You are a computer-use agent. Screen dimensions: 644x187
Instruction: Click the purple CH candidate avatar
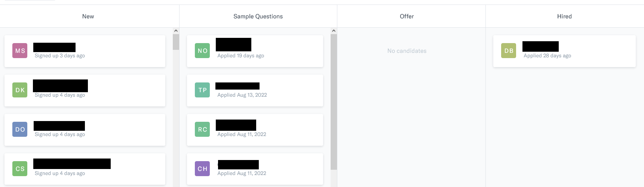click(202, 169)
